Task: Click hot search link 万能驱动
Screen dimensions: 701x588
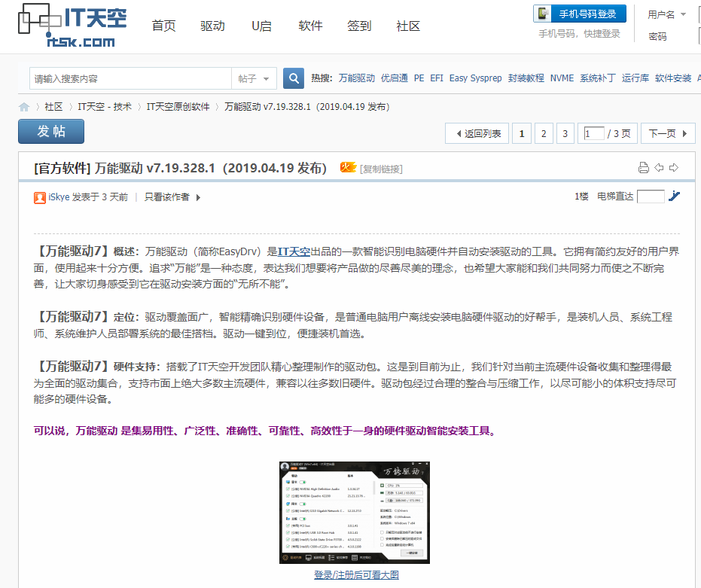Action: point(357,78)
